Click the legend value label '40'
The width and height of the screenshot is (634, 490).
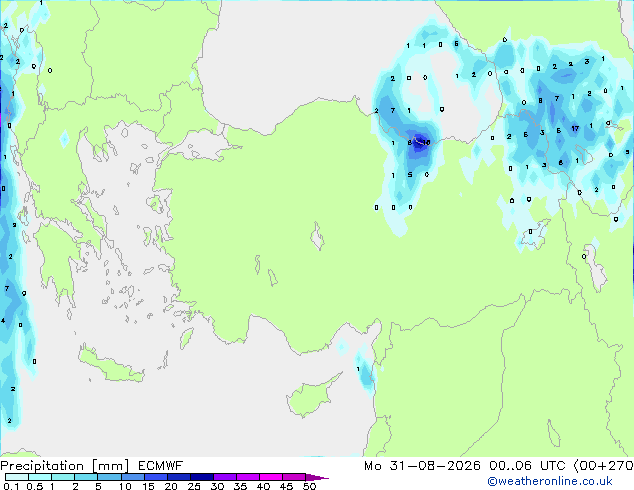[263, 486]
